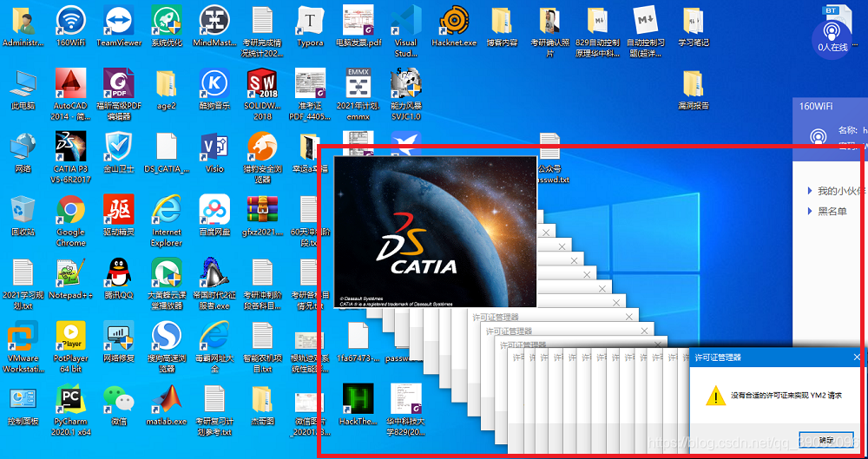The width and height of the screenshot is (868, 459).
Task: Click 确定 in the 许可证管理器 dialog
Action: pyautogui.click(x=826, y=440)
